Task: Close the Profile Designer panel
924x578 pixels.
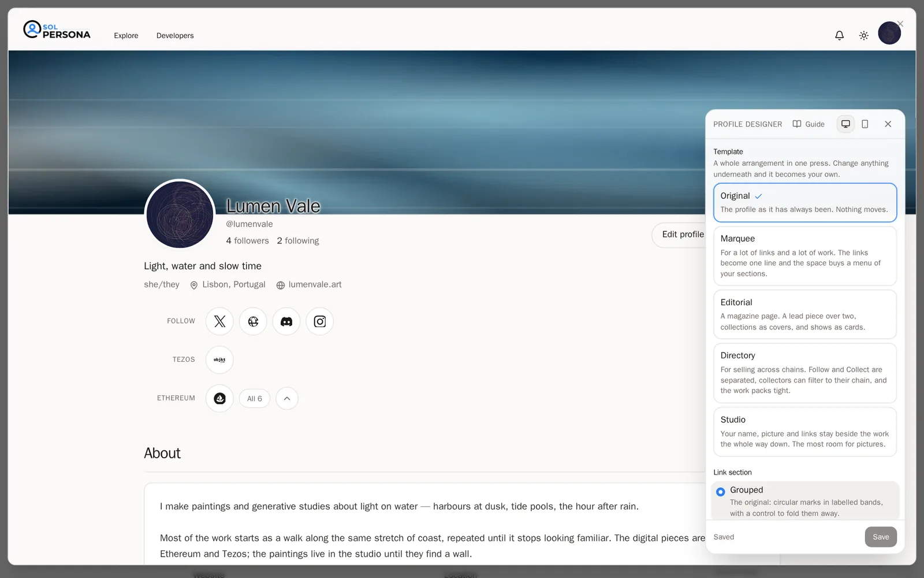Action: pyautogui.click(x=888, y=124)
